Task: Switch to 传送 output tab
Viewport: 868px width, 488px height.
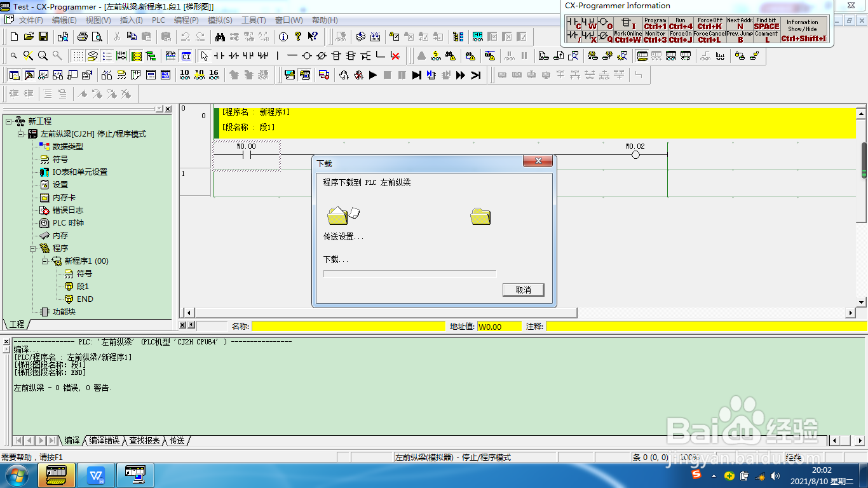Action: [177, 440]
